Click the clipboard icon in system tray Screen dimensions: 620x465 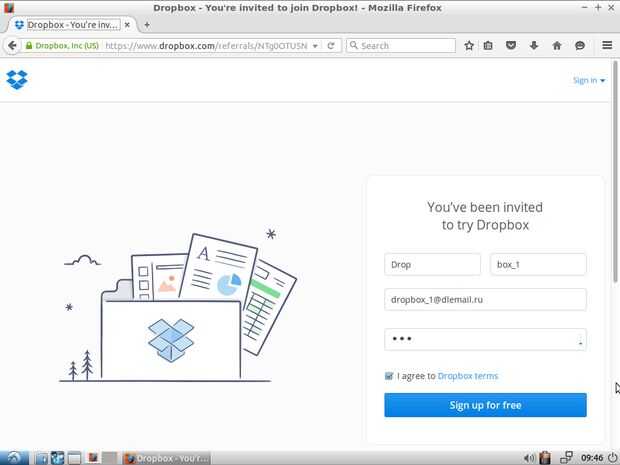[545, 458]
